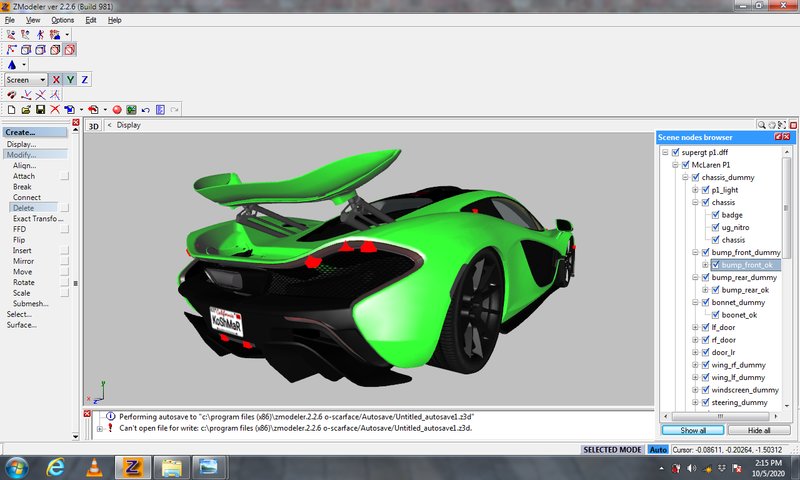Click the File Explorer taskbar icon
Screen dimensions: 800x480
pos(171,467)
